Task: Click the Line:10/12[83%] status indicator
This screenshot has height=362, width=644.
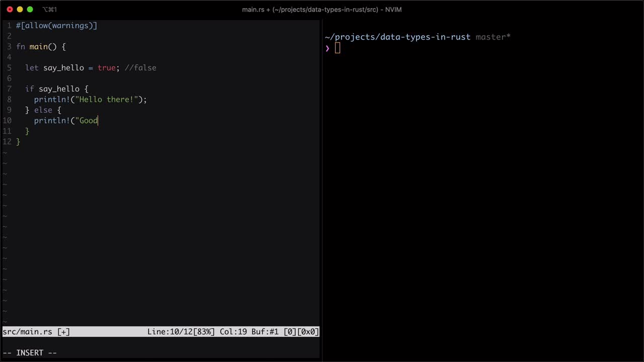Action: [181, 332]
